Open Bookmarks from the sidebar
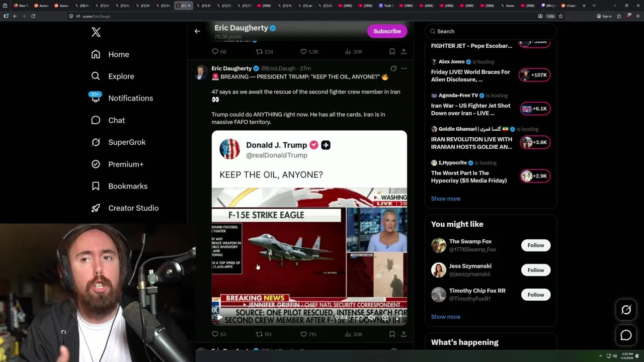 (x=119, y=186)
